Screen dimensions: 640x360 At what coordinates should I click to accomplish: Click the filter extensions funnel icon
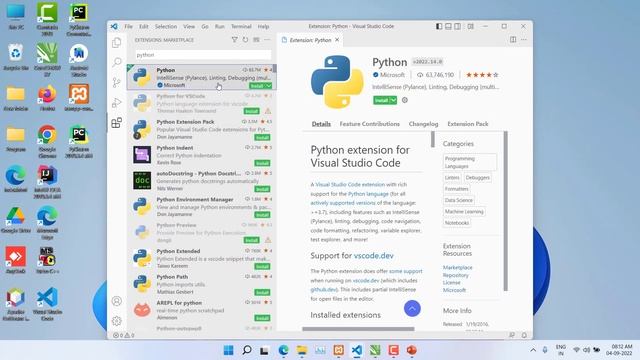[234, 40]
